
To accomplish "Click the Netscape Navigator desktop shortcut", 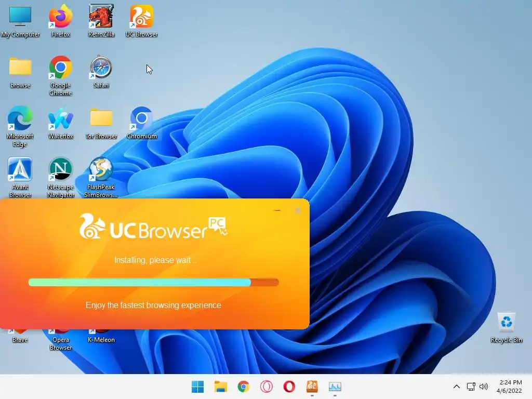I will click(x=60, y=177).
